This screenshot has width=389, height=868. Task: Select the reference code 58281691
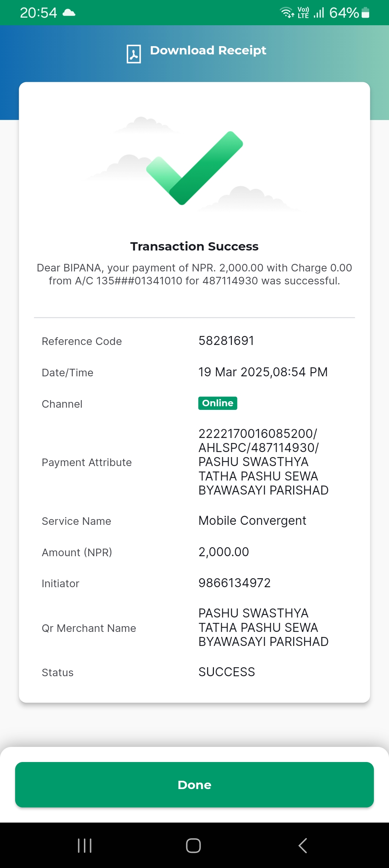(x=226, y=341)
